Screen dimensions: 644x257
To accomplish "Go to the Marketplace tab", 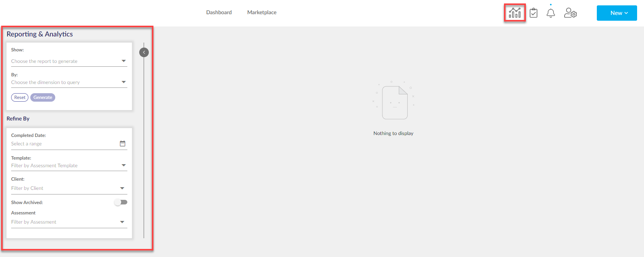I will [262, 12].
